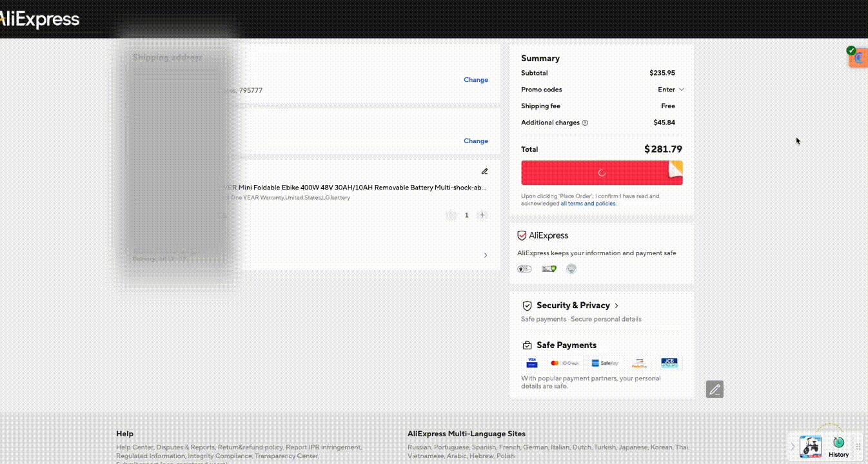Open Arabic language site link
This screenshot has height=464, width=868.
coord(457,456)
